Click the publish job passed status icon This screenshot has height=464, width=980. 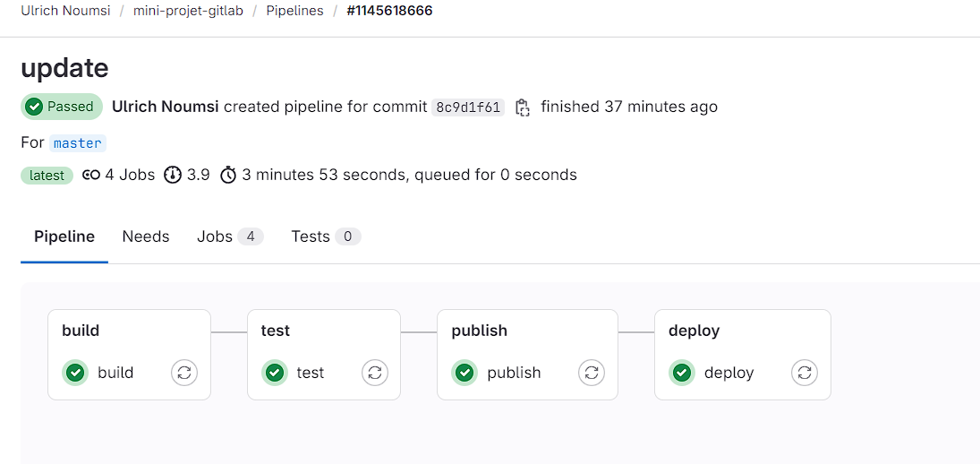464,373
